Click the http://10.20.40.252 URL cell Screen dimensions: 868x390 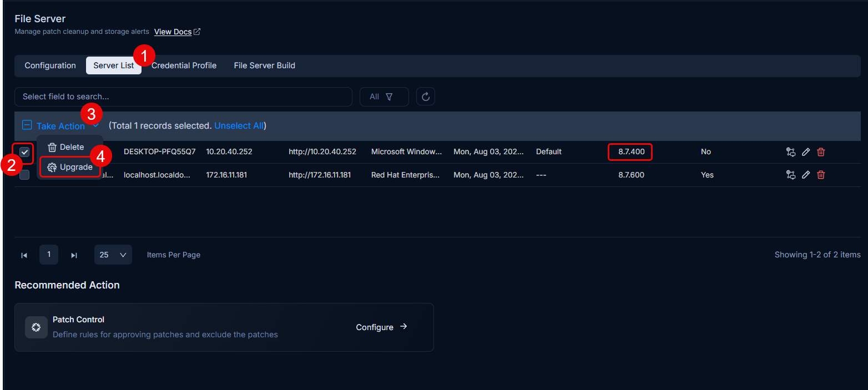[x=322, y=151]
